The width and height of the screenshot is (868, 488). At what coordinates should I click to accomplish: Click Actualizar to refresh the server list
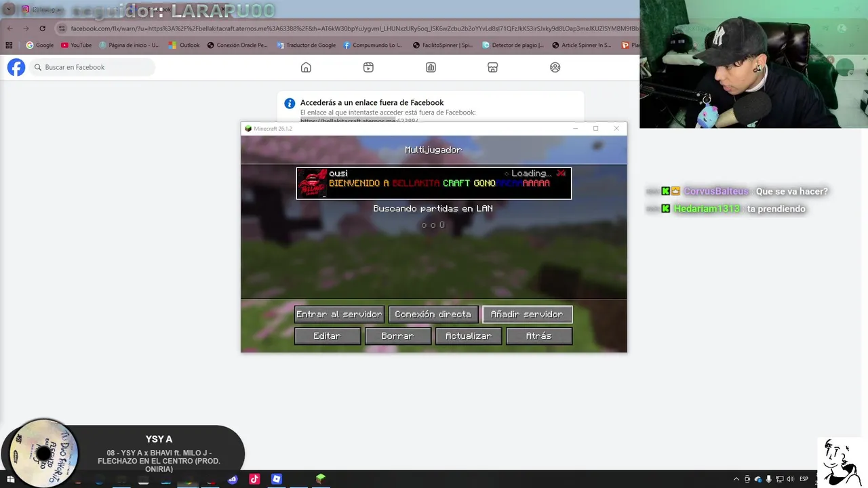point(468,336)
